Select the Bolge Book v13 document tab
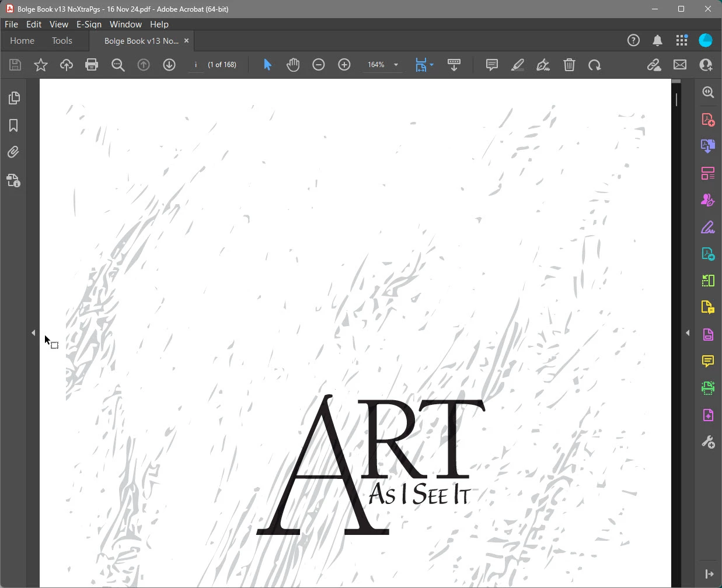This screenshot has width=722, height=588. point(141,41)
